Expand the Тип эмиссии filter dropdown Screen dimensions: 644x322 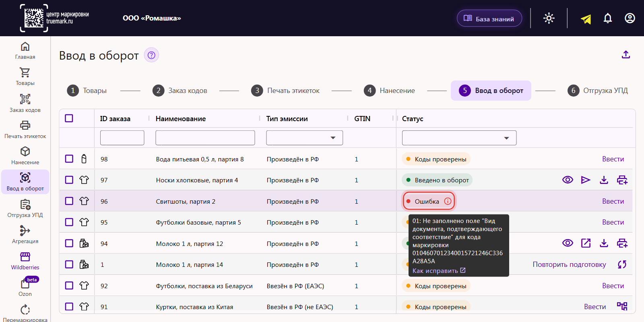(304, 138)
